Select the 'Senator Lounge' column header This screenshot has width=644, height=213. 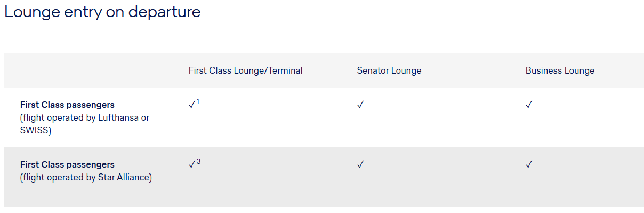(389, 70)
